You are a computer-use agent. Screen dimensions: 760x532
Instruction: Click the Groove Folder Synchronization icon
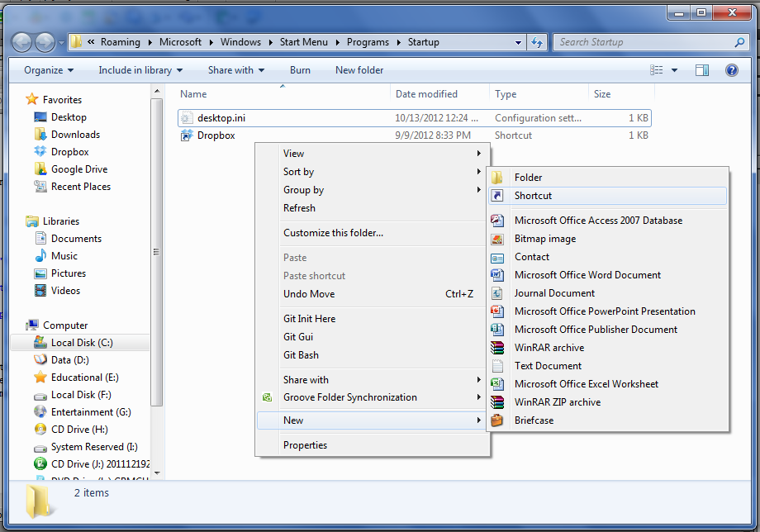pyautogui.click(x=267, y=397)
